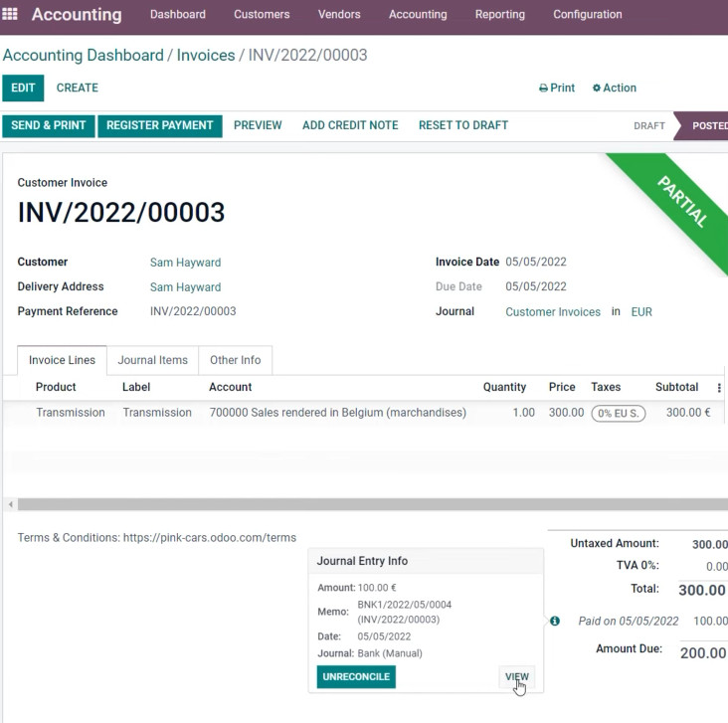Click the CREATE button
The width and height of the screenshot is (728, 723).
click(x=78, y=88)
